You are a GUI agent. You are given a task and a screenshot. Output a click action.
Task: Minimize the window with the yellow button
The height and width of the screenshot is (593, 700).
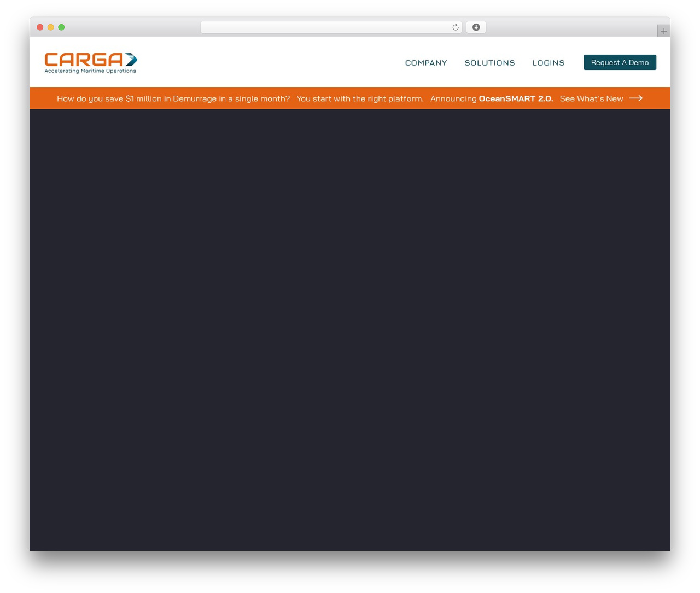click(51, 27)
